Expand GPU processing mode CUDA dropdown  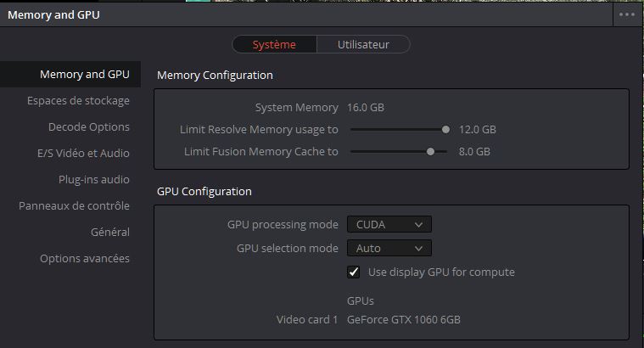pos(389,225)
